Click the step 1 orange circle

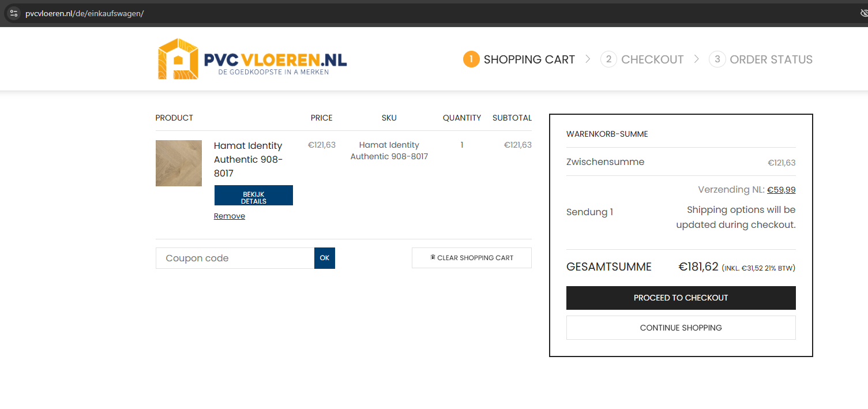pos(471,59)
